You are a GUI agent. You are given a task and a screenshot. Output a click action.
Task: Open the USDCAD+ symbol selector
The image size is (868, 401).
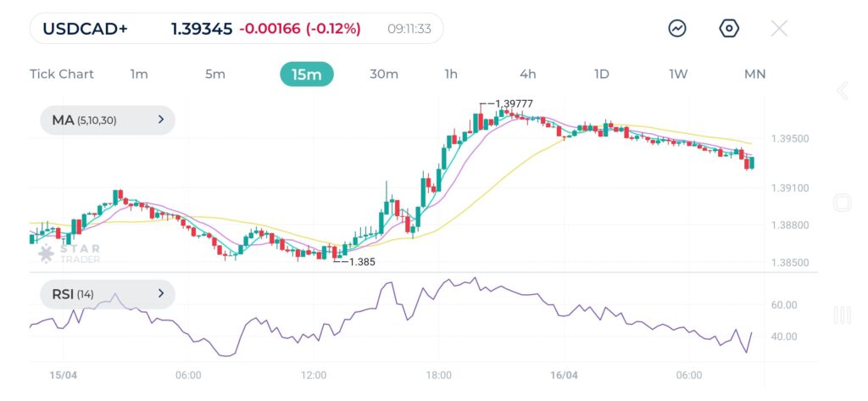pyautogui.click(x=86, y=29)
